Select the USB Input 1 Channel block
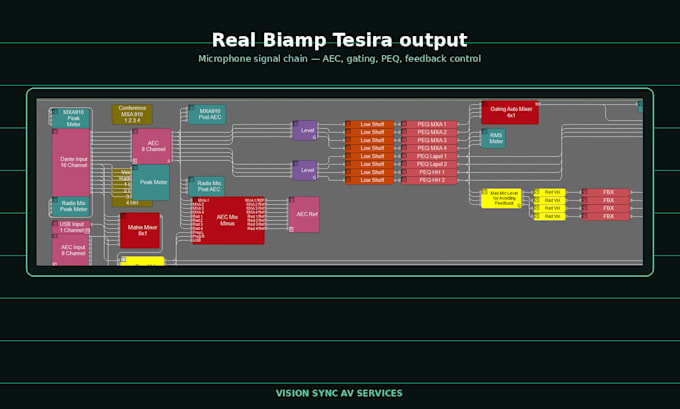The height and width of the screenshot is (409, 680). pyautogui.click(x=71, y=227)
